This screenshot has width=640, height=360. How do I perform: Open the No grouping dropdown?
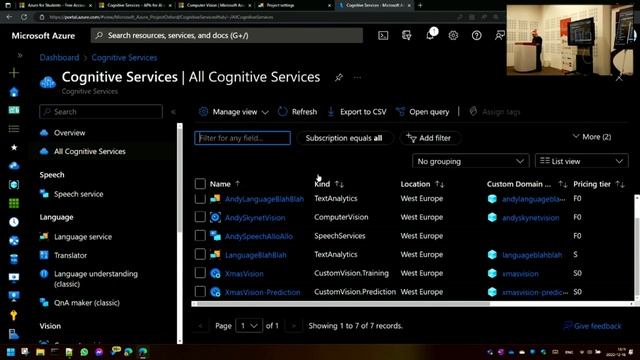pos(471,161)
